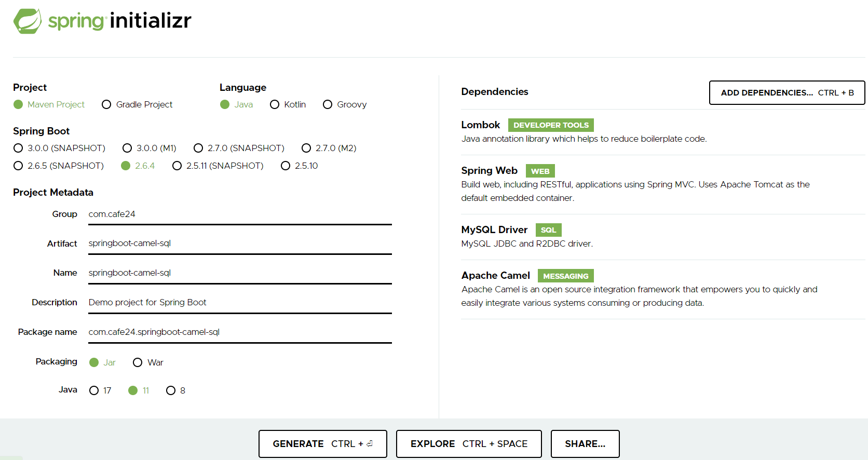This screenshot has height=460, width=868.
Task: Click the Share button
Action: pyautogui.click(x=585, y=444)
